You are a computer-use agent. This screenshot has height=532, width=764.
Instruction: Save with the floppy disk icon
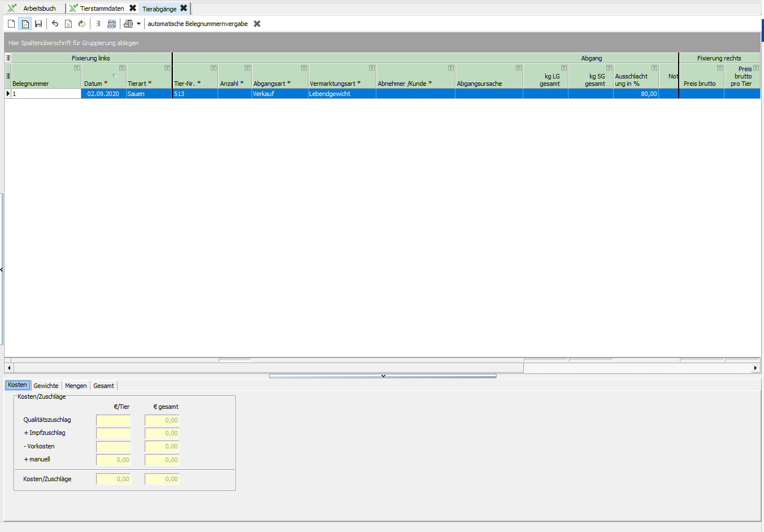(38, 24)
